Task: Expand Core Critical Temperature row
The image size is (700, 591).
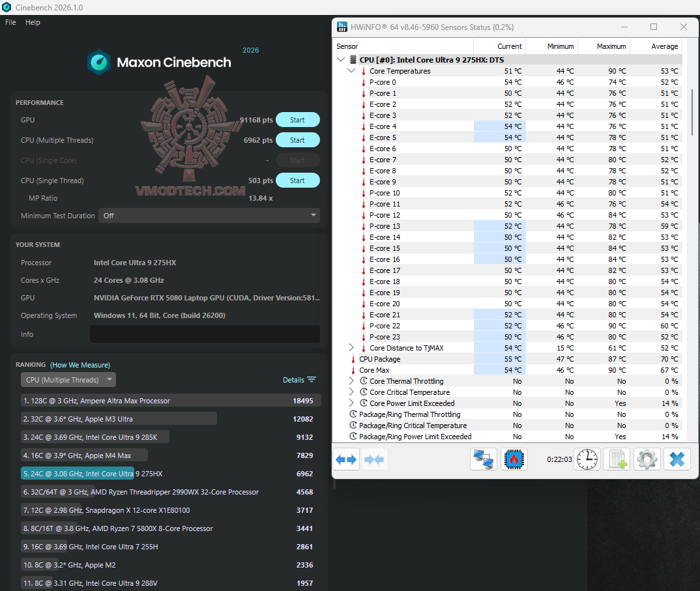Action: coord(351,392)
